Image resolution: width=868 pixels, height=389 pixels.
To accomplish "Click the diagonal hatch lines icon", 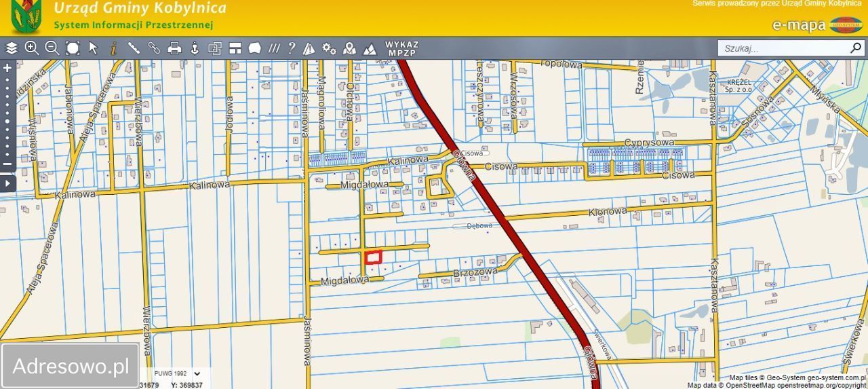I will 274,48.
